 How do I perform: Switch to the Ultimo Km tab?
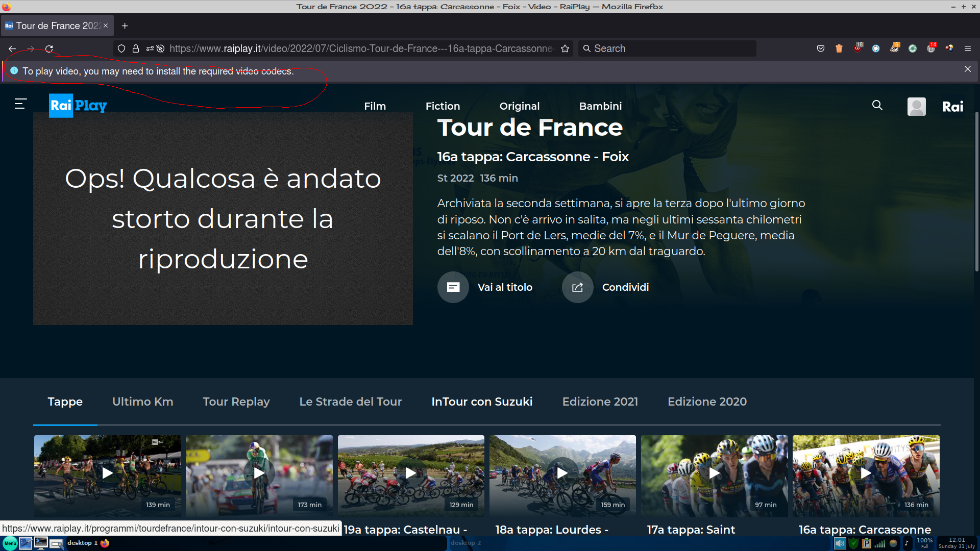[x=142, y=402]
